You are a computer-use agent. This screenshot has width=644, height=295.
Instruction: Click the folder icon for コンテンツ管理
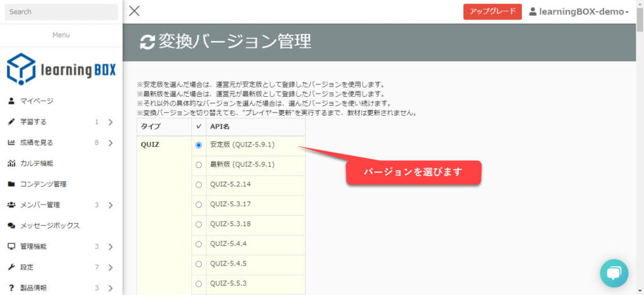click(11, 184)
